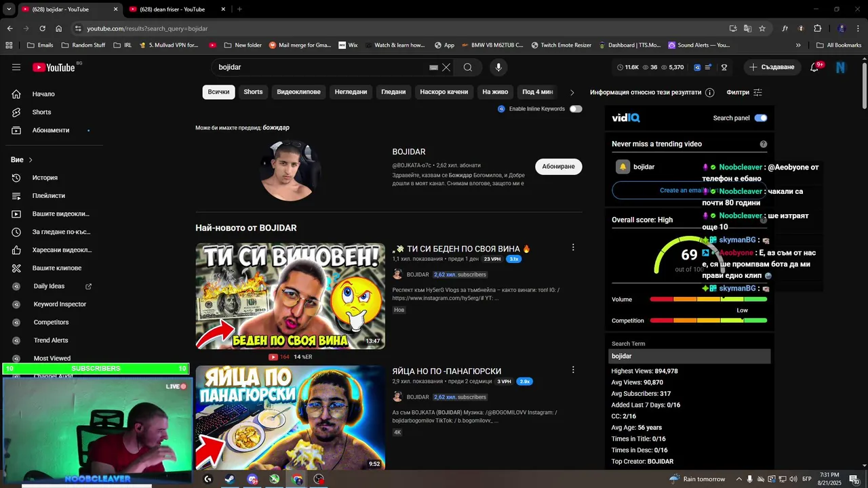Expand the Вие section chevron
This screenshot has width=868, height=488.
click(x=31, y=160)
